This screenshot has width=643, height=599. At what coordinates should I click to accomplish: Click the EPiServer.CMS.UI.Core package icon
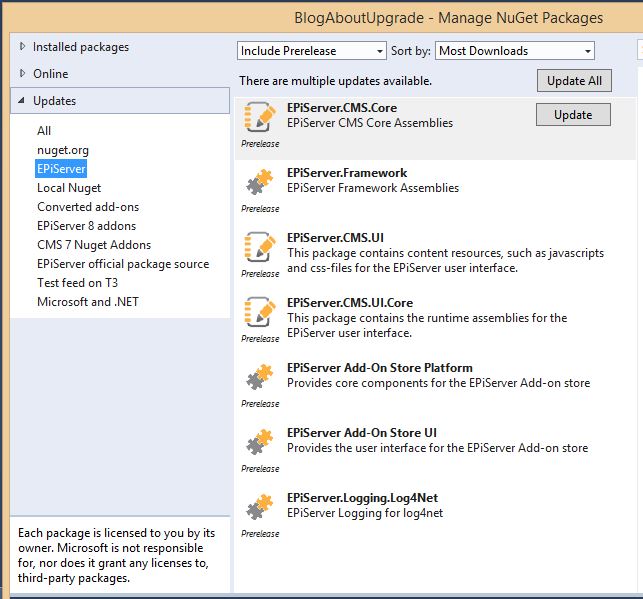pyautogui.click(x=260, y=312)
